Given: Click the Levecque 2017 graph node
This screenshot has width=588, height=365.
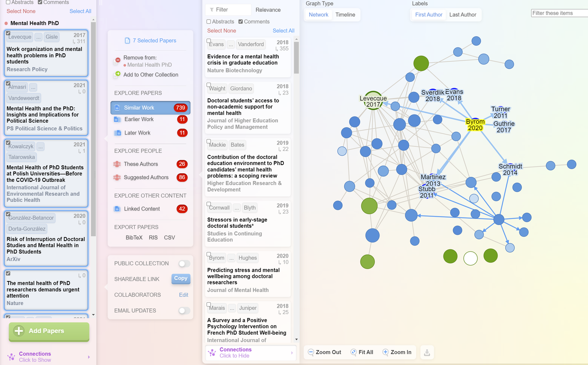Looking at the screenshot, I should 373,100.
